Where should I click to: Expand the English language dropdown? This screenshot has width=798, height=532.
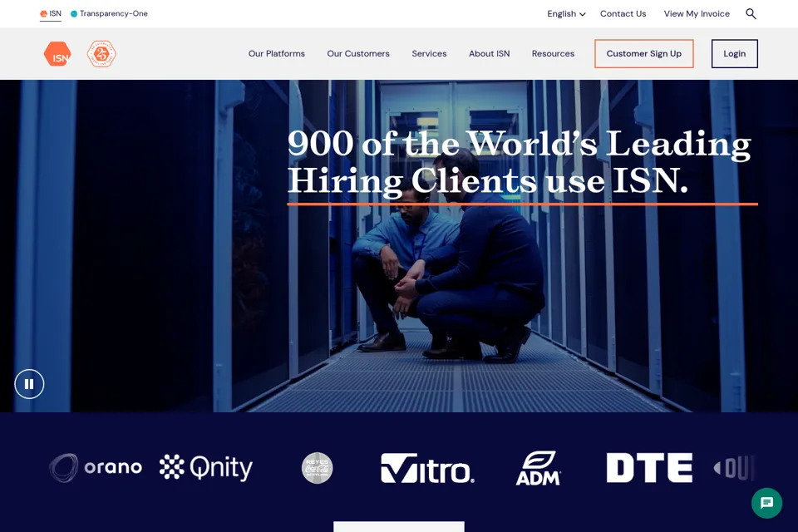tap(566, 14)
